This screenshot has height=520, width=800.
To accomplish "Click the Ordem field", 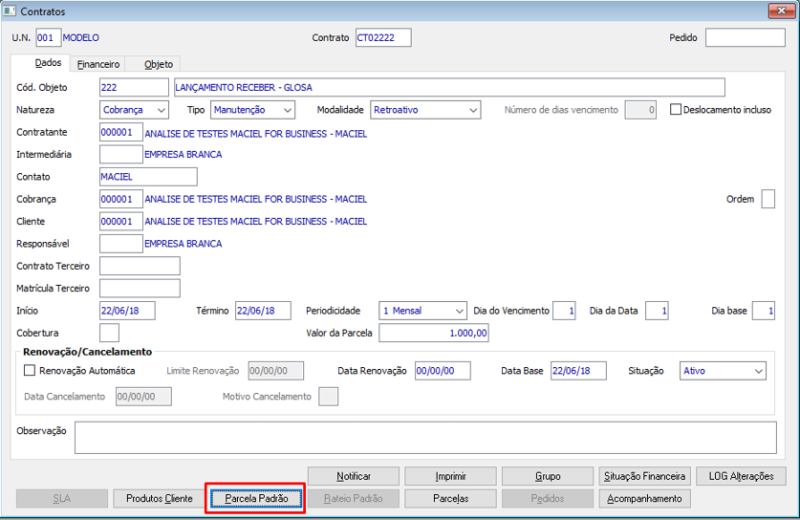I will click(x=768, y=199).
